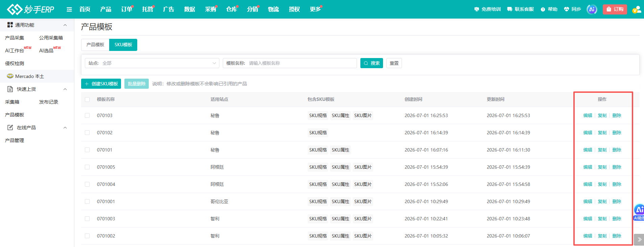This screenshot has width=644, height=247.
Task: Click the plus 创建SKU模板 button
Action: [101, 84]
